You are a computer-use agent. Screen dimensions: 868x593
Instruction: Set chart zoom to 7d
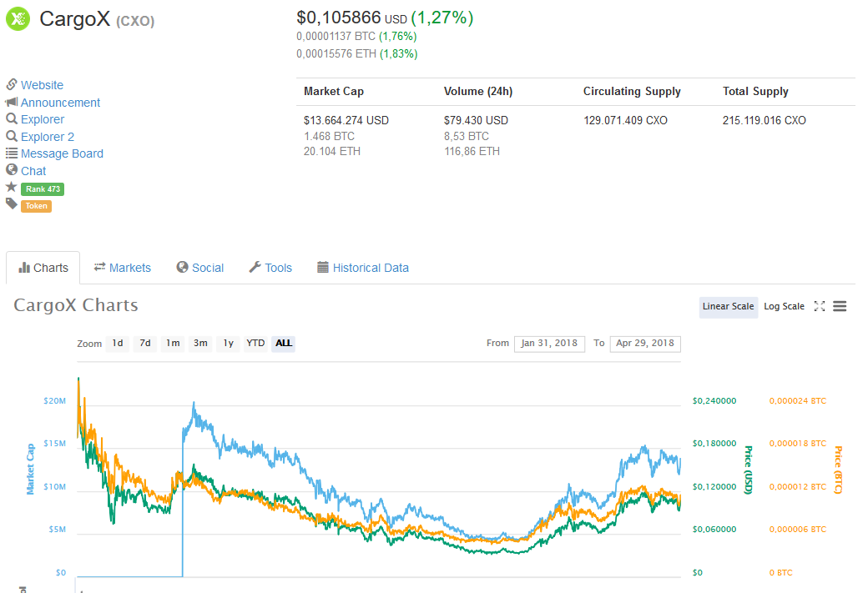click(145, 344)
